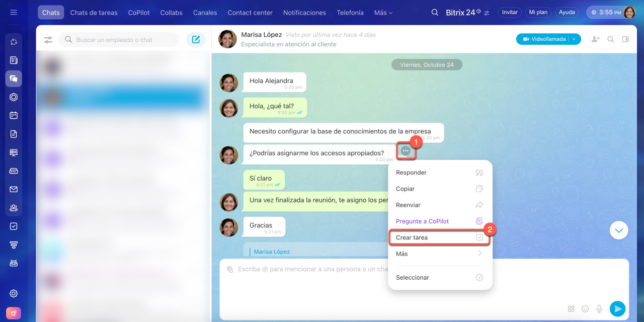Open the Videollamada dropdown arrow
This screenshot has width=644, height=322.
[575, 39]
